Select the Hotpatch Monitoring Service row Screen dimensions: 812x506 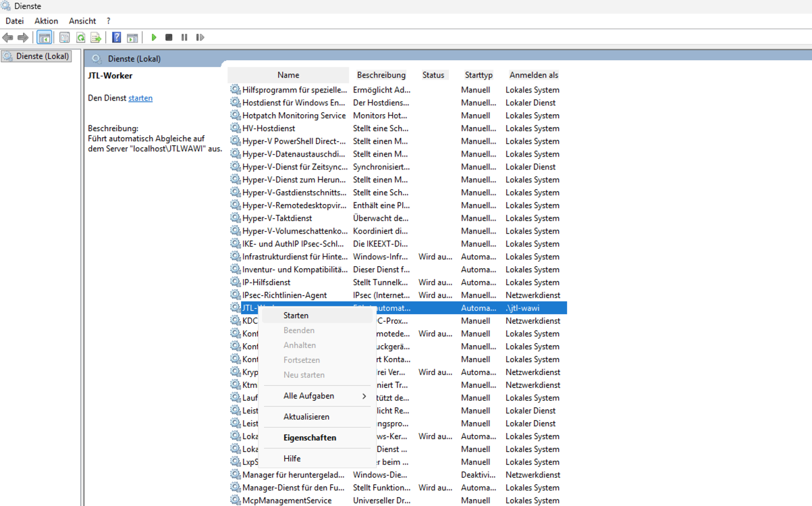[294, 116]
